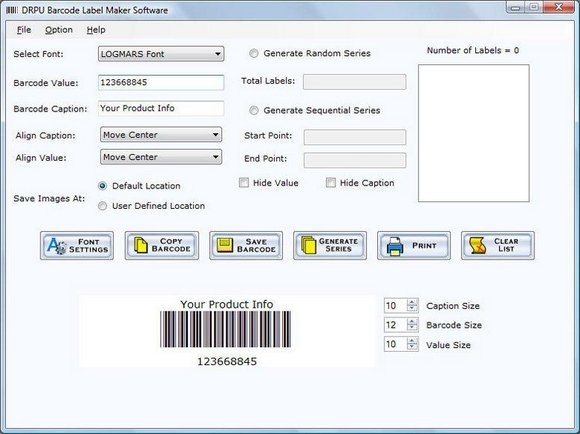
Task: Open the Option menu
Action: [59, 30]
